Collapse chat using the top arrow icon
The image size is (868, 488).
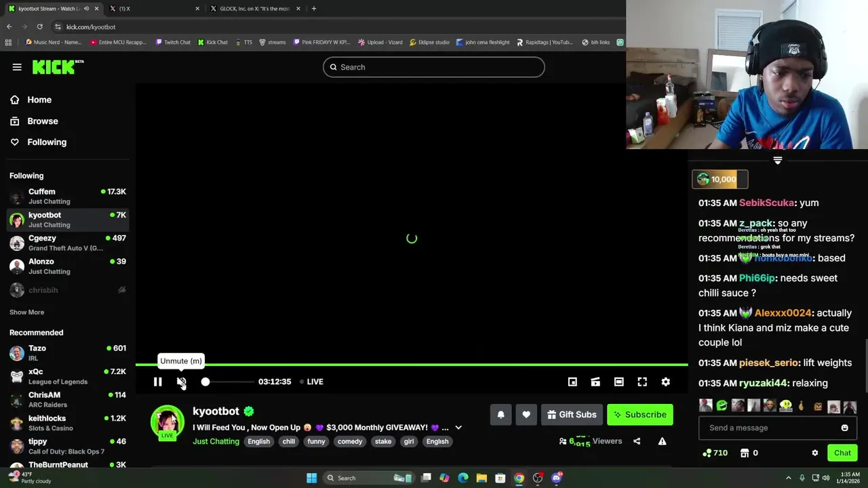[x=778, y=161]
